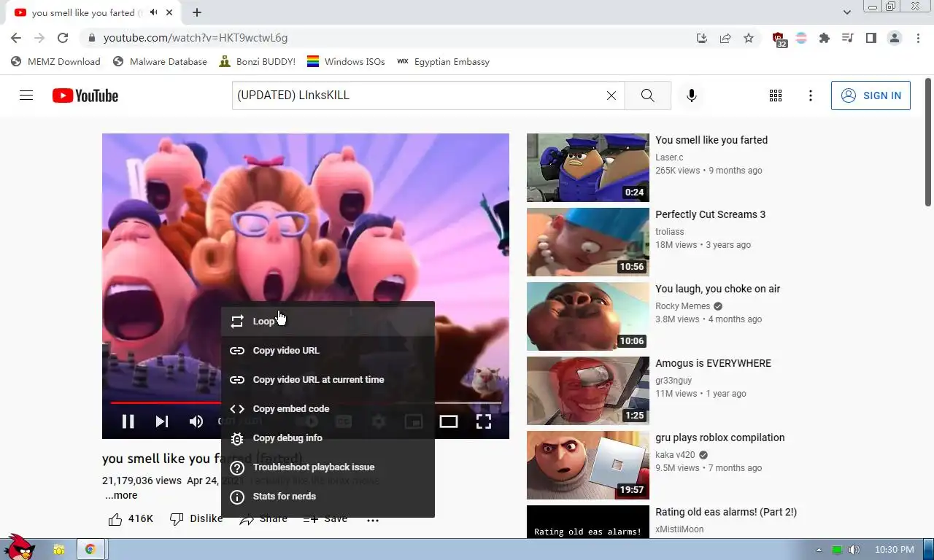Open Windows ISOs bookmark
Screen dimensions: 934x560
pos(346,62)
